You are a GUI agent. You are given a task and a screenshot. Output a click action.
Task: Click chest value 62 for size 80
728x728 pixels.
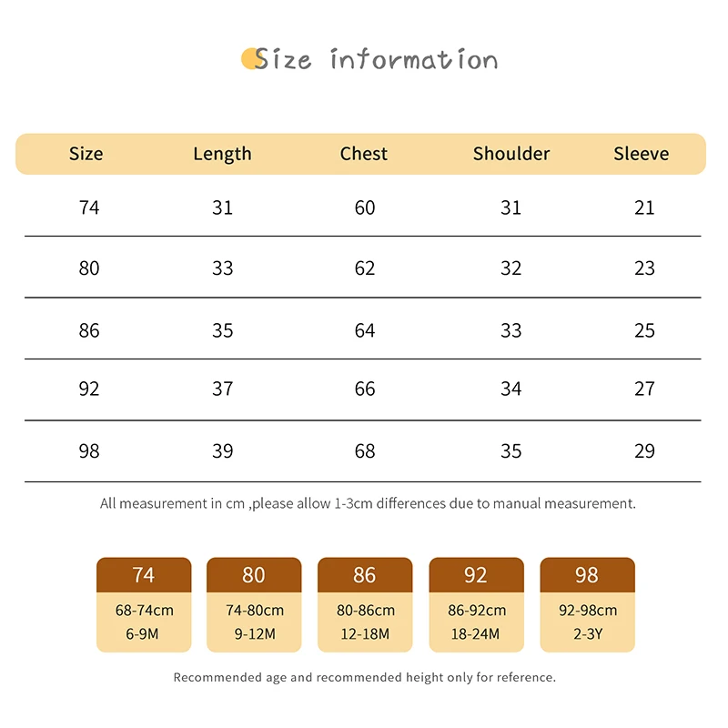coord(365,268)
